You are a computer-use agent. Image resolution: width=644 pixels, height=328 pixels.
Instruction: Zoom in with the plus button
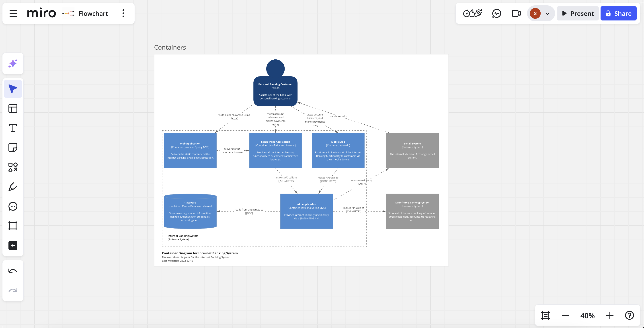click(x=610, y=315)
